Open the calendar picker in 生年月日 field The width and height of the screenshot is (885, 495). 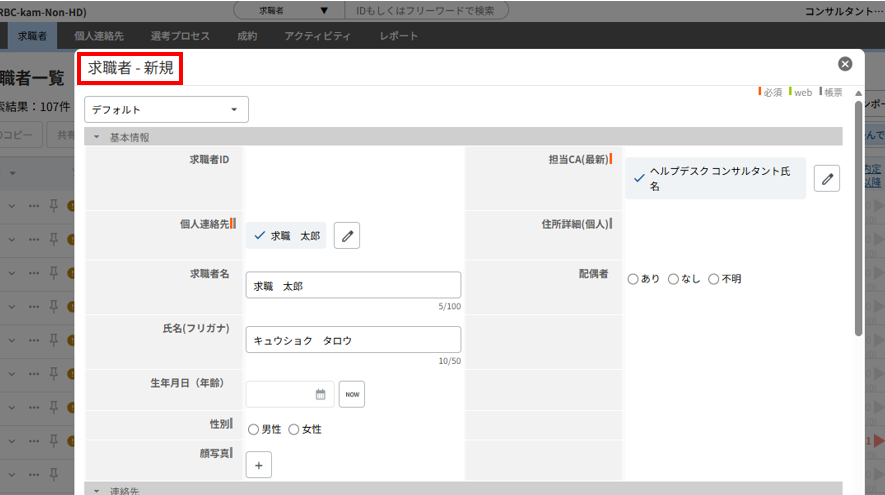[321, 394]
